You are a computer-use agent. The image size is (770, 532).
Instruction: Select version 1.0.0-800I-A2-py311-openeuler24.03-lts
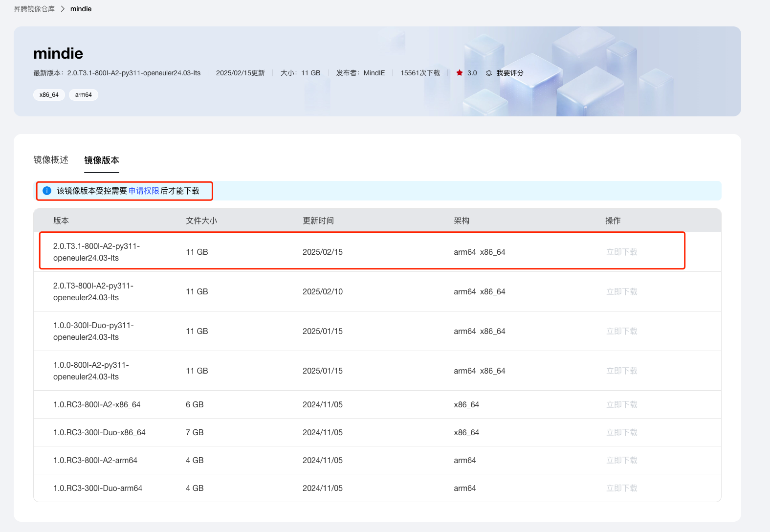point(91,371)
